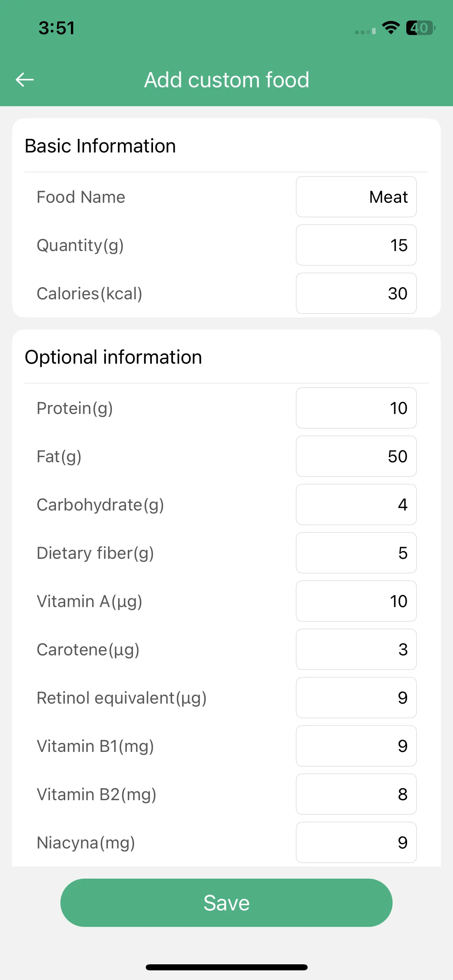
Task: Edit the Food Name field showing Meat
Action: coord(356,197)
